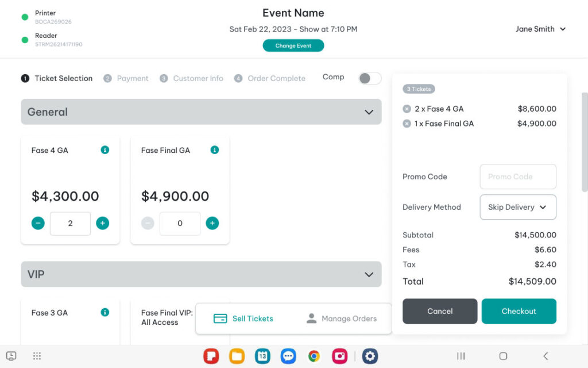The width and height of the screenshot is (588, 368).
Task: Open the Delivery Method dropdown
Action: tap(518, 208)
